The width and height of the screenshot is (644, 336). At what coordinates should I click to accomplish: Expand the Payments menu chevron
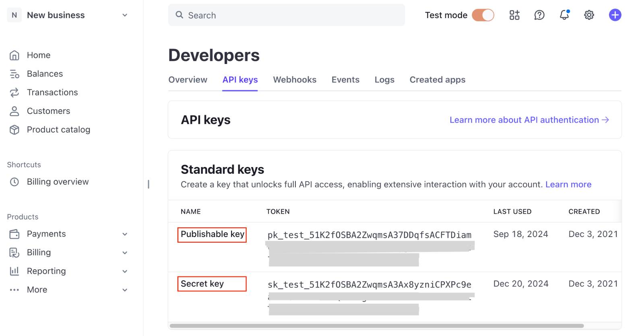click(x=125, y=234)
